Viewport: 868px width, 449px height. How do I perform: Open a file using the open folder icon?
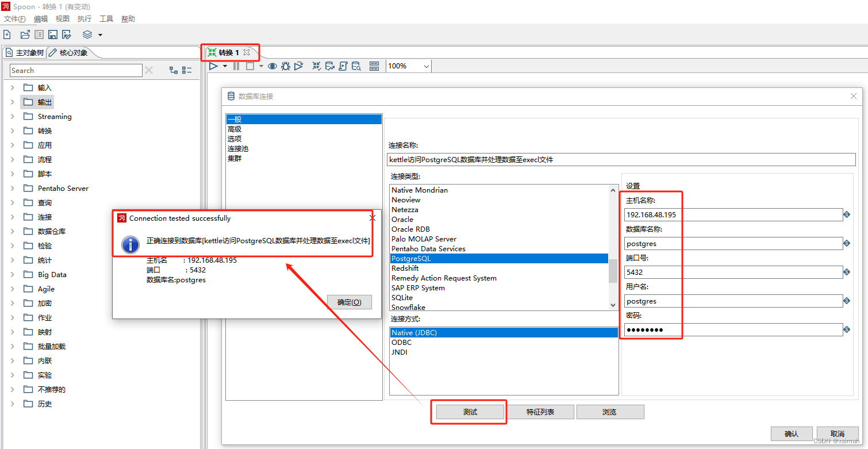coord(25,34)
